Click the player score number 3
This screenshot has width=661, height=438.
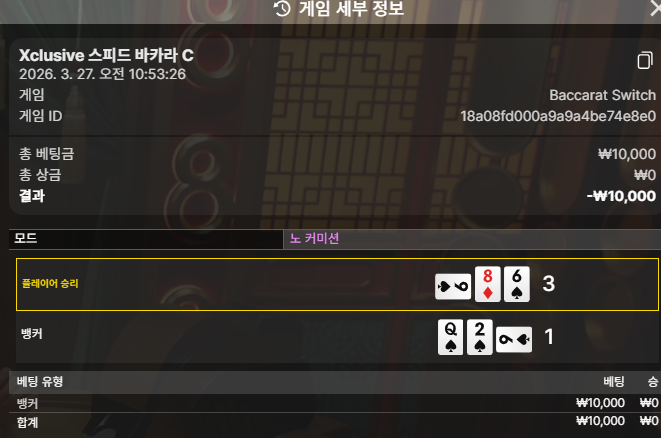pyautogui.click(x=548, y=284)
